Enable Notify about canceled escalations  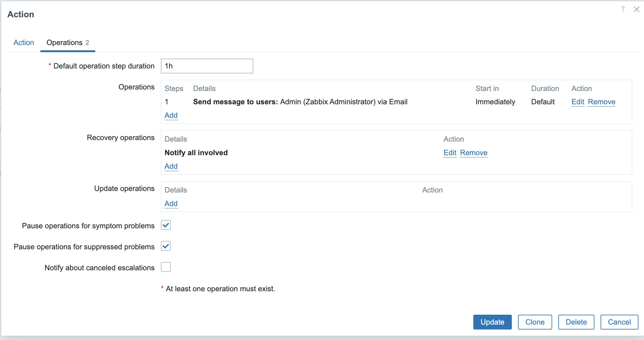(x=166, y=267)
